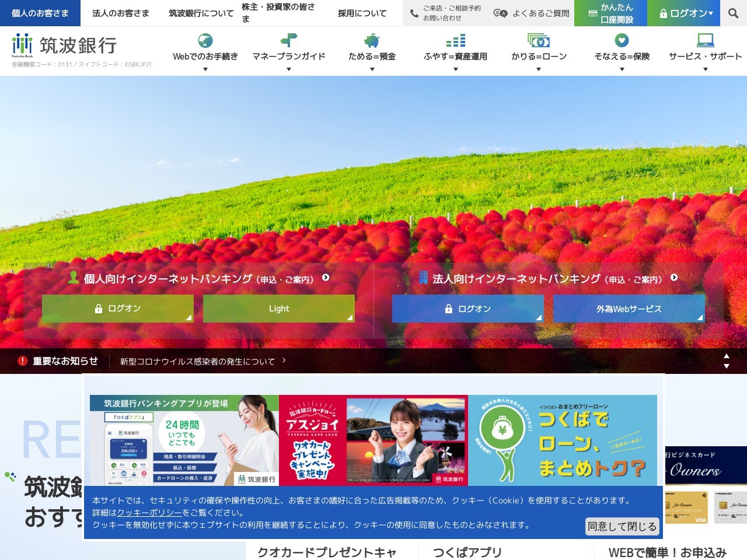Expand the Webでのお手続き menu

coord(205,69)
